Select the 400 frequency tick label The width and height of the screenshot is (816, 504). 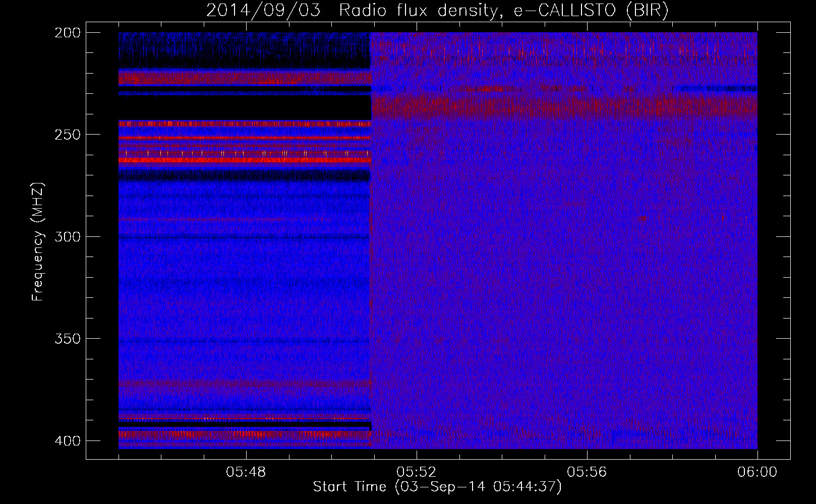(68, 441)
